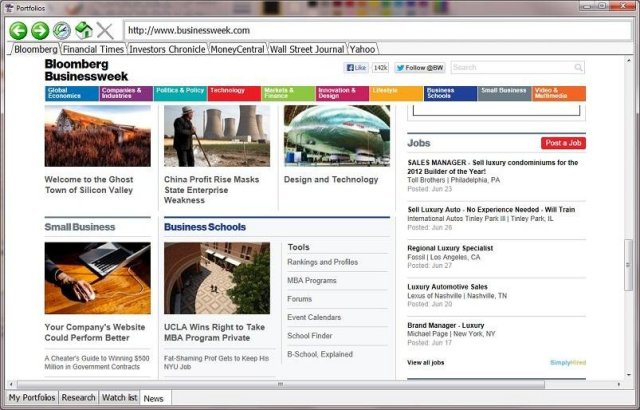
Task: Click the Forums link
Action: click(300, 299)
